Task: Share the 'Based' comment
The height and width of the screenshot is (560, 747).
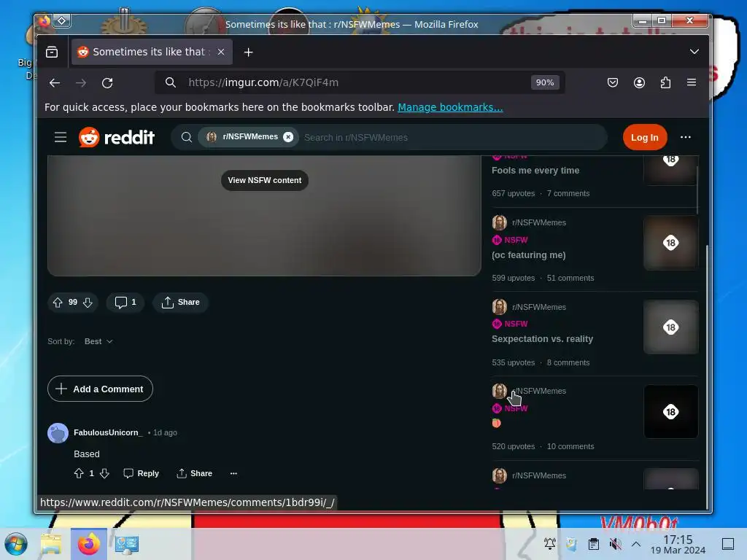Action: click(194, 473)
